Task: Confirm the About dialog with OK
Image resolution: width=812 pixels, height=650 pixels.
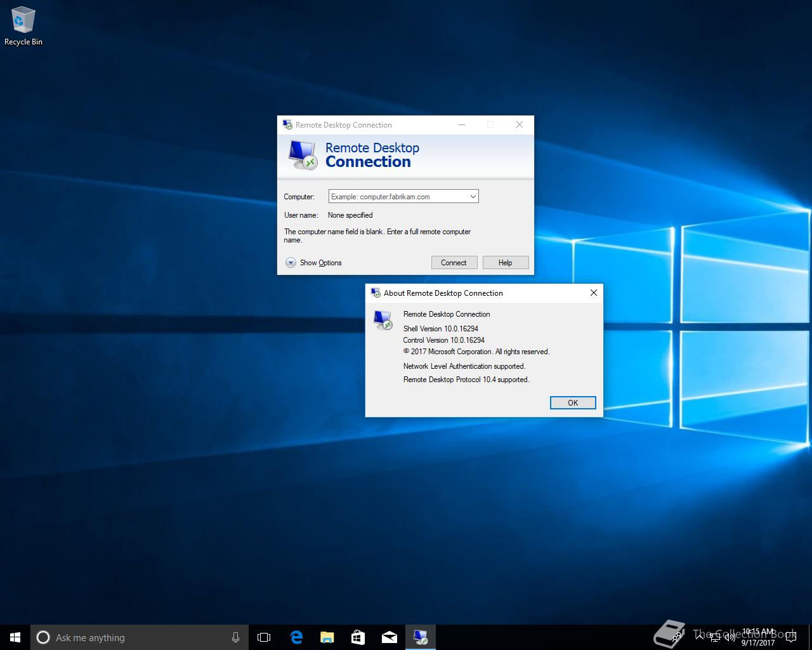Action: 573,402
